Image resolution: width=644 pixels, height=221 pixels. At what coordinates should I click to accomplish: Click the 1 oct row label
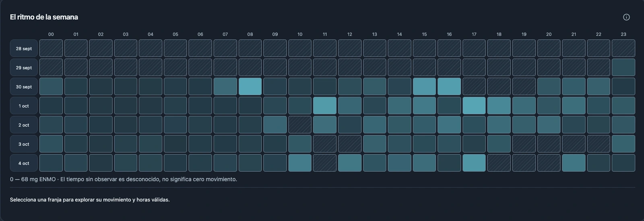(24, 106)
